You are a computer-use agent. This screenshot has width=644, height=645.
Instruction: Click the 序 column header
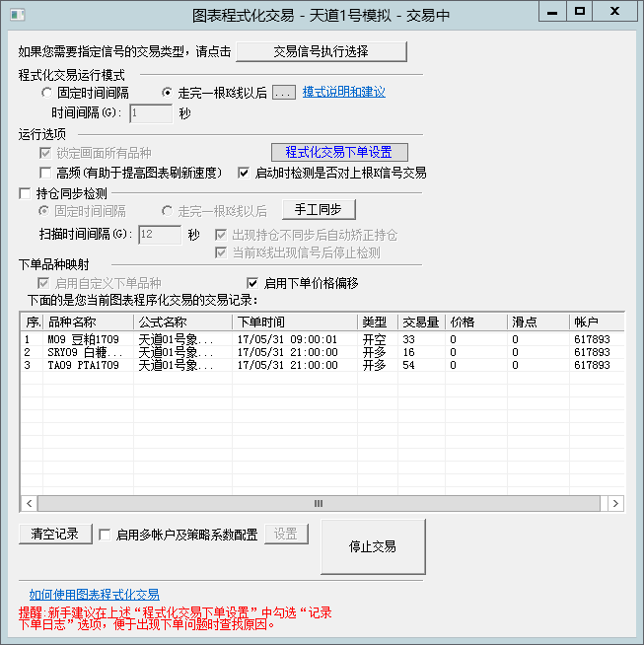point(33,322)
